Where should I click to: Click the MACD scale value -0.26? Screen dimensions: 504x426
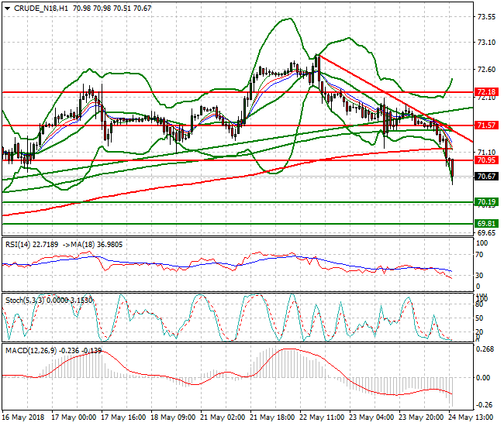pyautogui.click(x=485, y=405)
